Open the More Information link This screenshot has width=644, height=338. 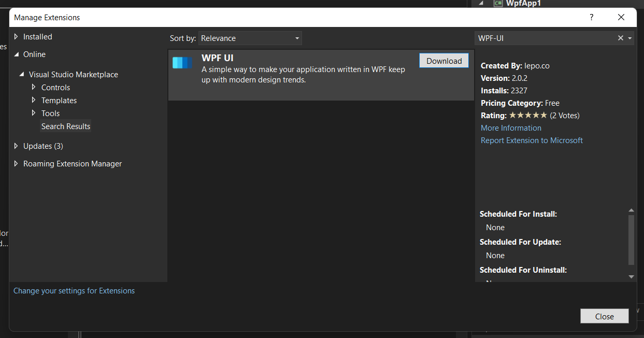[x=511, y=128]
